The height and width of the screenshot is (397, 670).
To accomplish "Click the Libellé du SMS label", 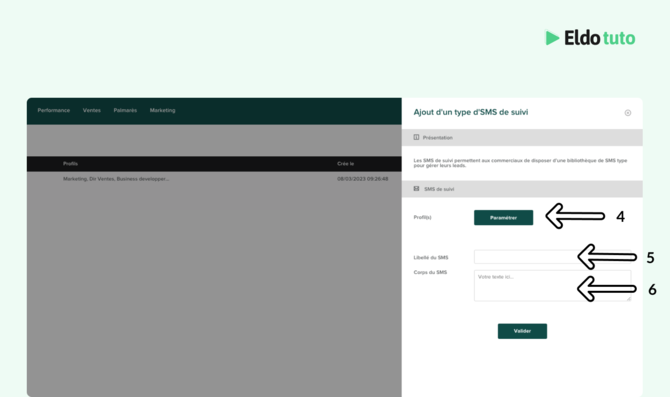I will click(431, 258).
